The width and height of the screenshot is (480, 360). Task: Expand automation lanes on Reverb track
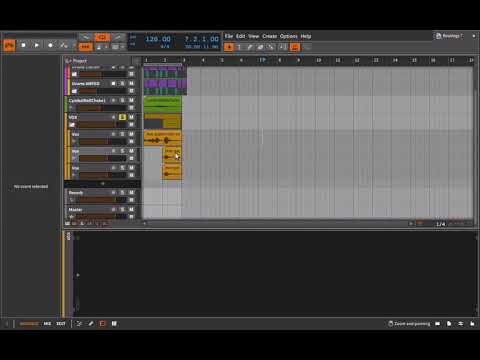[x=131, y=200]
